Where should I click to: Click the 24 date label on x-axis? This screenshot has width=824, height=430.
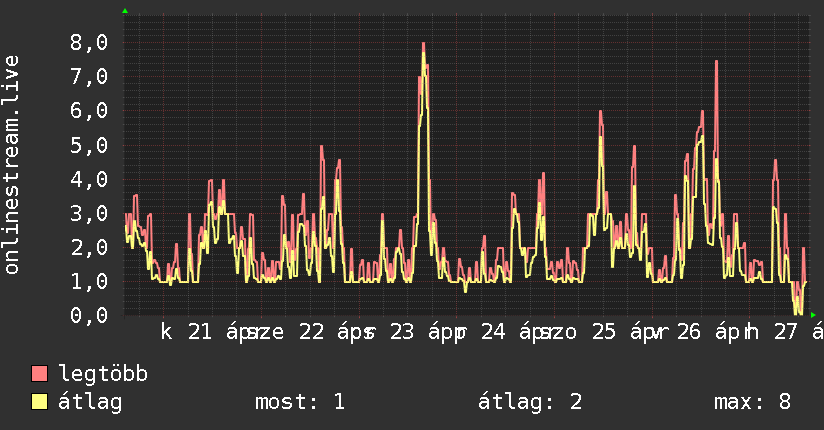pos(493,332)
